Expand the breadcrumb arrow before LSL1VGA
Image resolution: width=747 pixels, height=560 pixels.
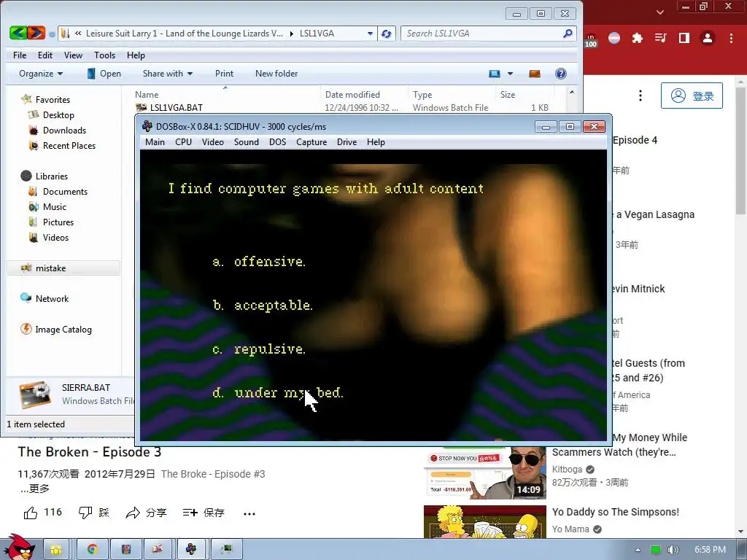click(292, 34)
